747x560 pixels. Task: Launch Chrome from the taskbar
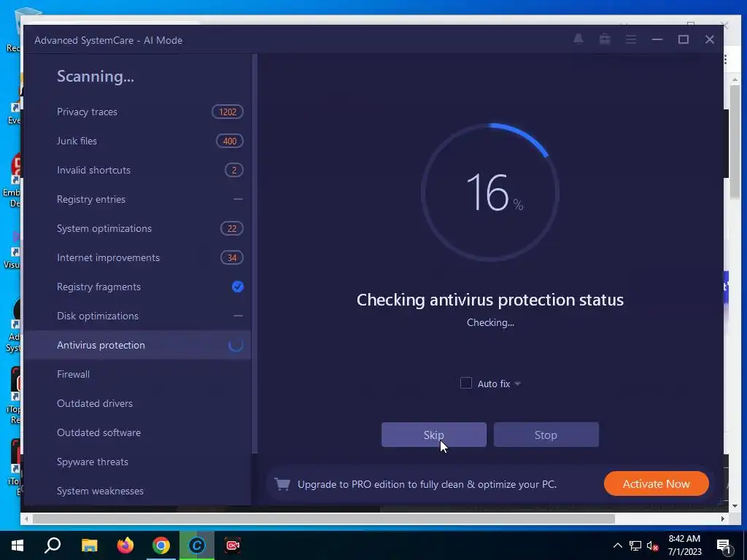click(161, 545)
